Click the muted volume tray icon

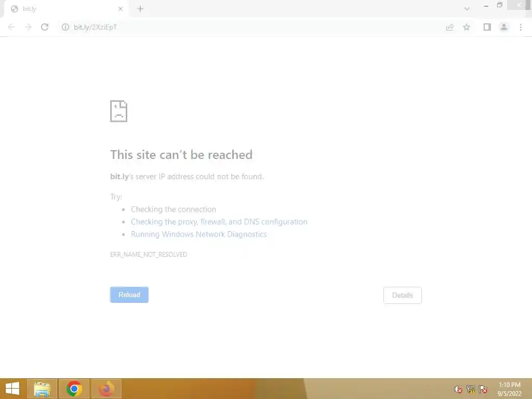pos(458,389)
